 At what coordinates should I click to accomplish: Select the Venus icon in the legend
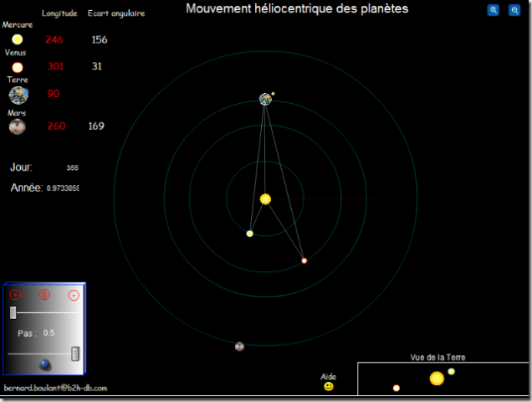(17, 67)
